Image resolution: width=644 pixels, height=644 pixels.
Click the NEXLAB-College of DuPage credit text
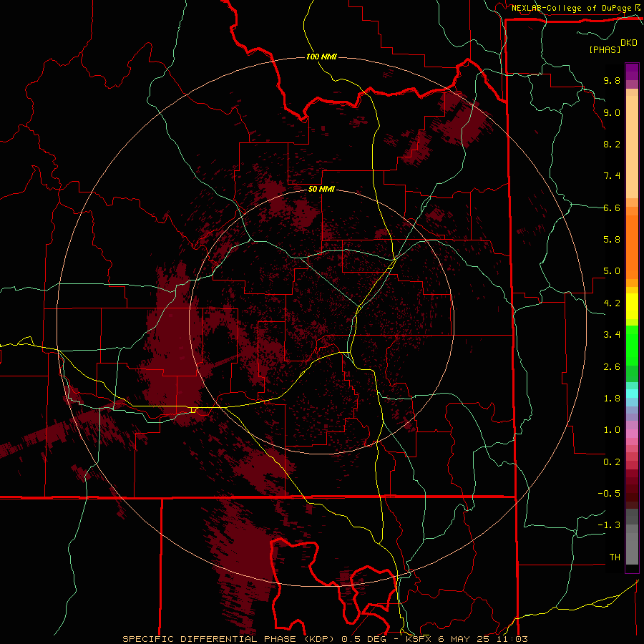pos(571,8)
